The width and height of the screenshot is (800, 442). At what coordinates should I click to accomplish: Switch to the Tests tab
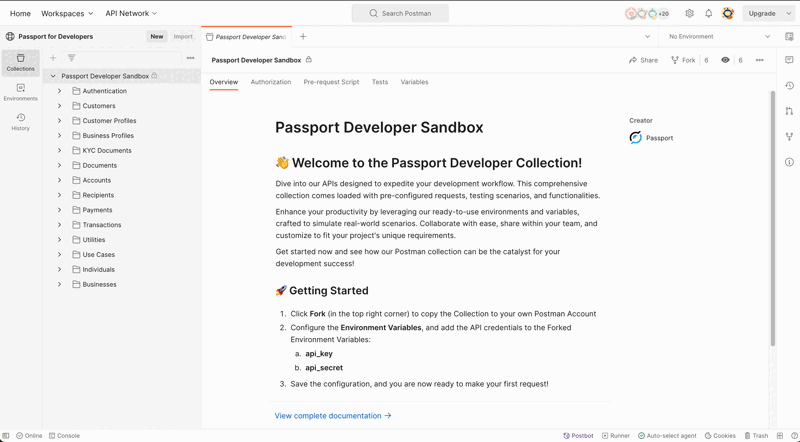(x=380, y=82)
